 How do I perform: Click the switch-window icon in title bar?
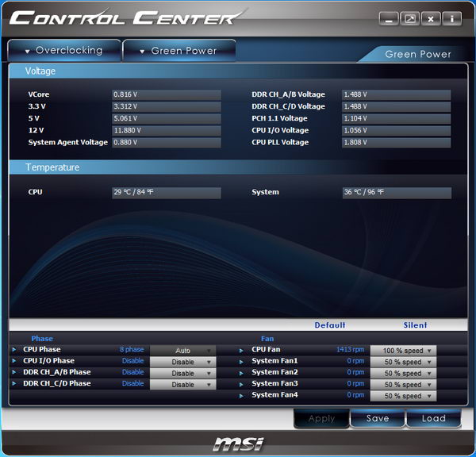pyautogui.click(x=410, y=19)
